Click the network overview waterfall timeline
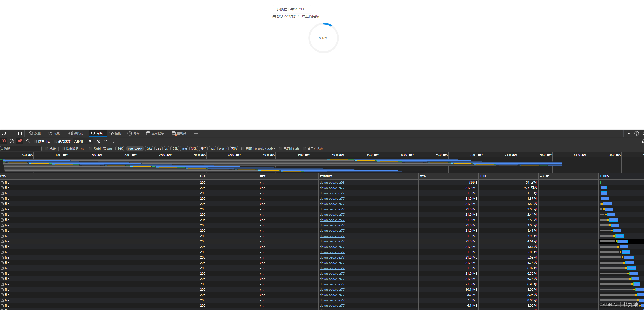The image size is (644, 310). (x=322, y=165)
